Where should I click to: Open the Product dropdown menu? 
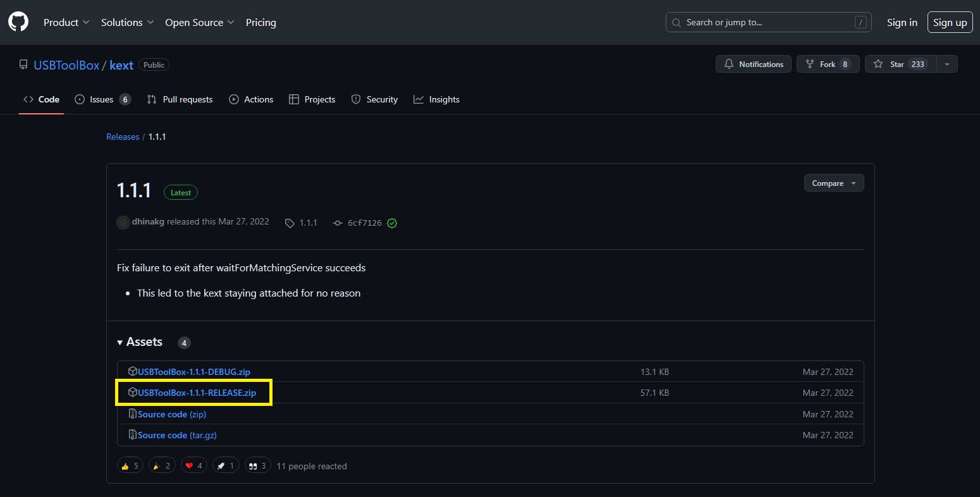tap(66, 22)
